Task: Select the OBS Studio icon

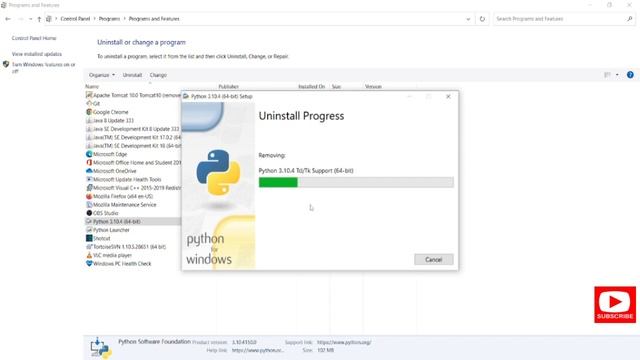Action: coord(89,213)
